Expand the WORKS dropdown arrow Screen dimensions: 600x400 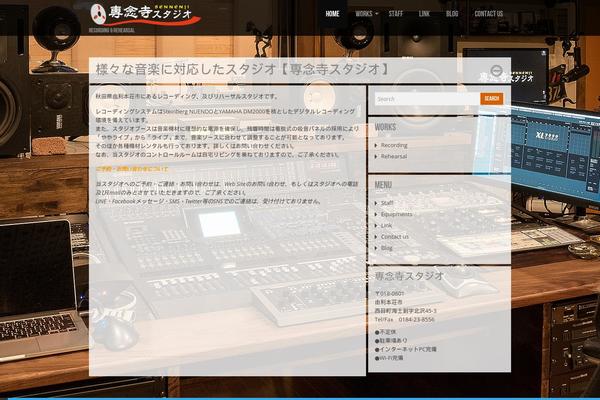point(377,14)
